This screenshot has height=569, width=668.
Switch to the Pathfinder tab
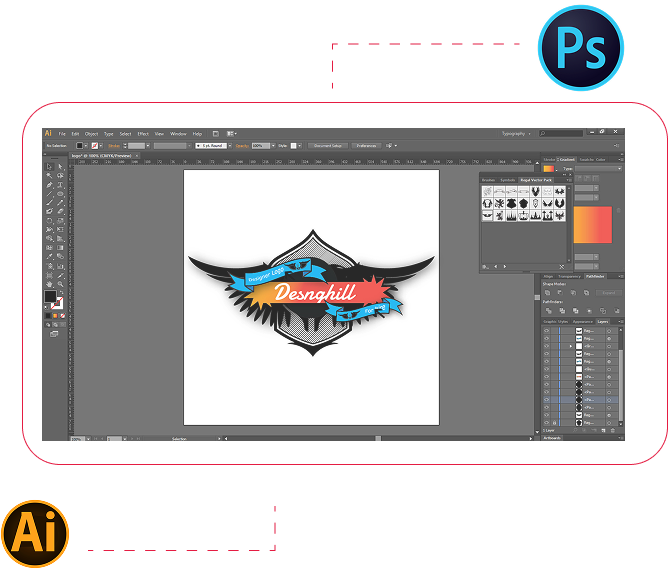[x=595, y=276]
